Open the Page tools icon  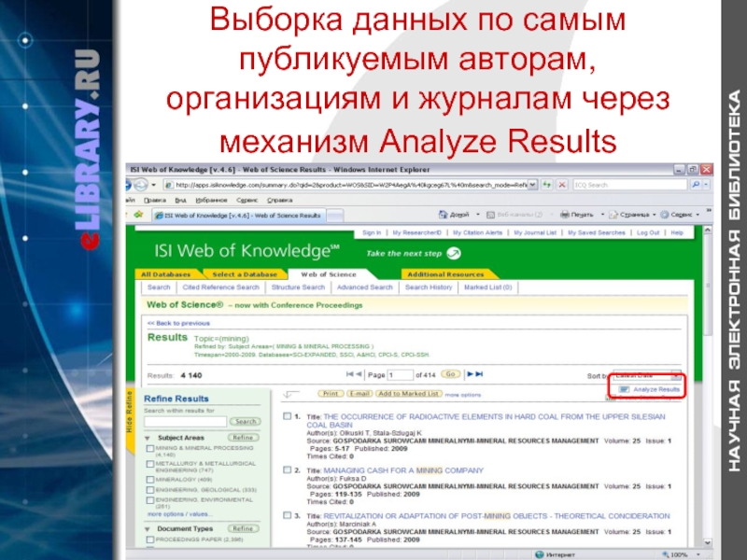coord(613,215)
